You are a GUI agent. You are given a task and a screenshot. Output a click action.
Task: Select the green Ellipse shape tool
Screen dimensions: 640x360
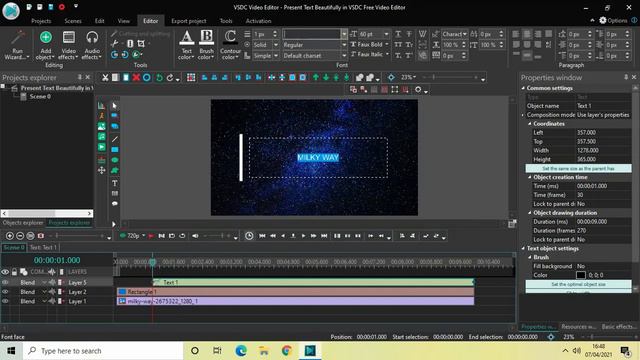(115, 160)
